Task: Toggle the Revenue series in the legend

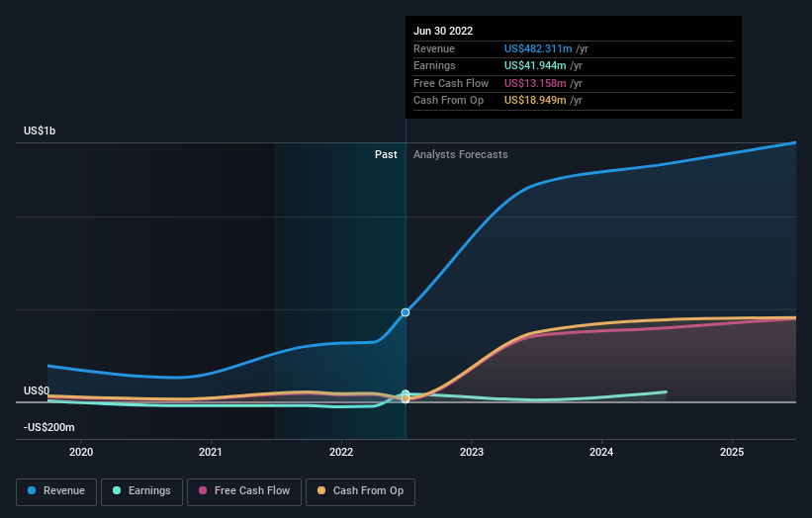Action: pos(56,491)
